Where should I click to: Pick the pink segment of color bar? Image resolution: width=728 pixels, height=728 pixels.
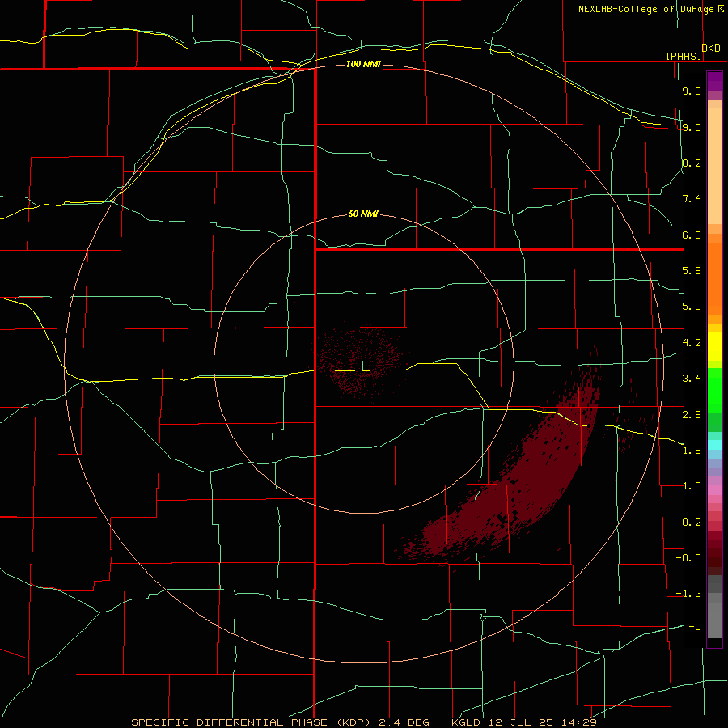(714, 490)
